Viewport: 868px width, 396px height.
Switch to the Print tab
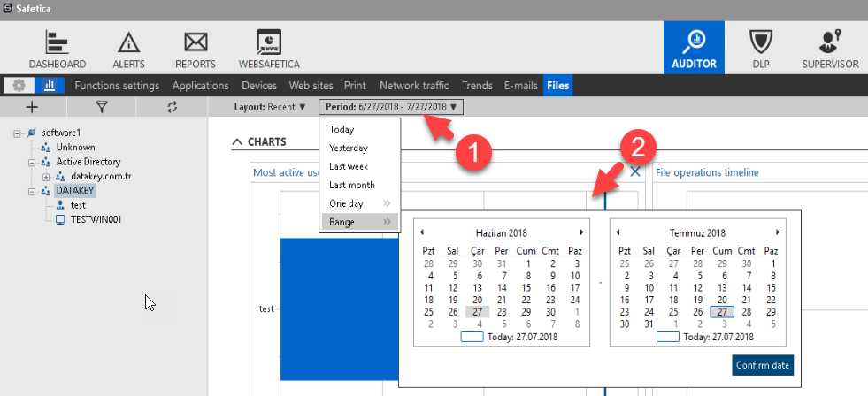(355, 86)
